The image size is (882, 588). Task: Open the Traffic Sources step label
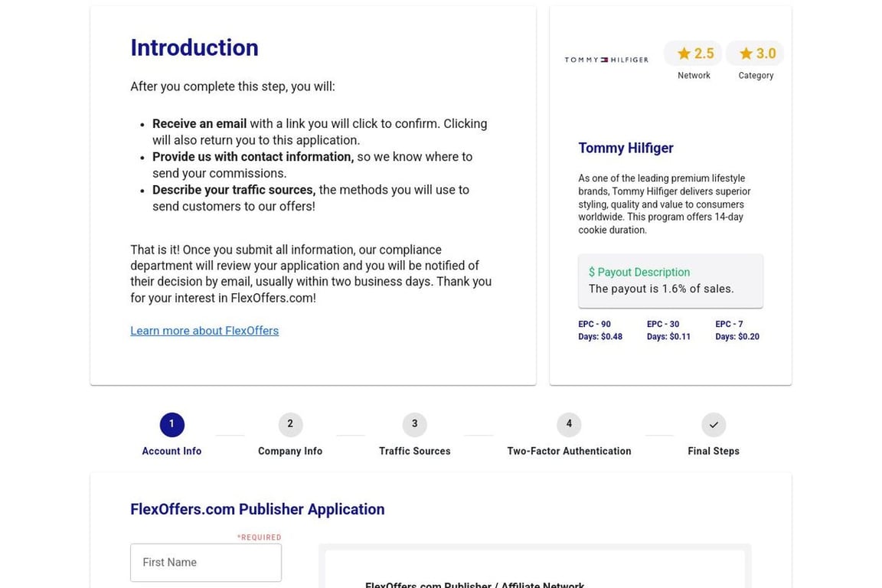[414, 451]
